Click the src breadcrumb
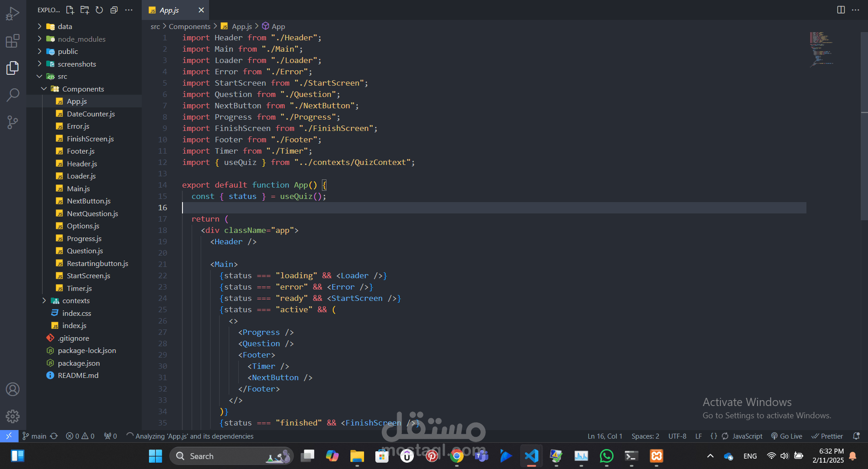This screenshot has height=469, width=868. point(155,27)
